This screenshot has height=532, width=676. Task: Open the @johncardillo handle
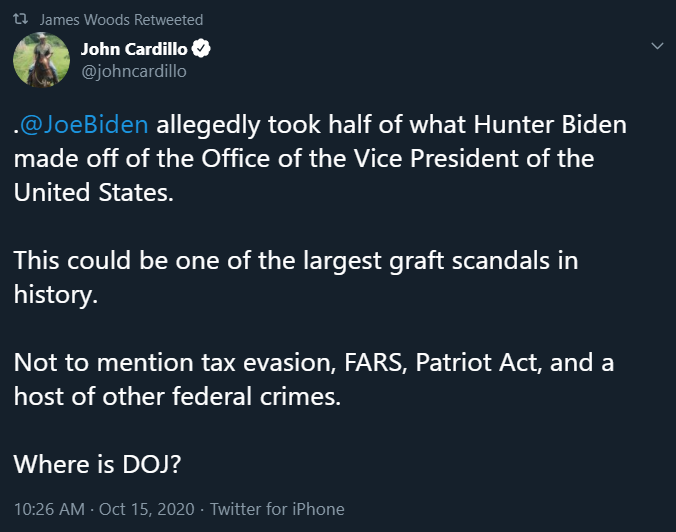(x=133, y=71)
